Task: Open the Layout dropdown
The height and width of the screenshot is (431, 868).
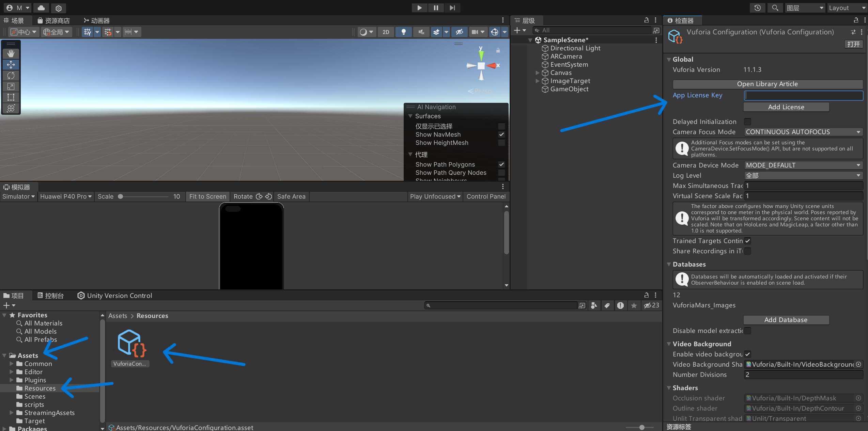Action: [847, 8]
